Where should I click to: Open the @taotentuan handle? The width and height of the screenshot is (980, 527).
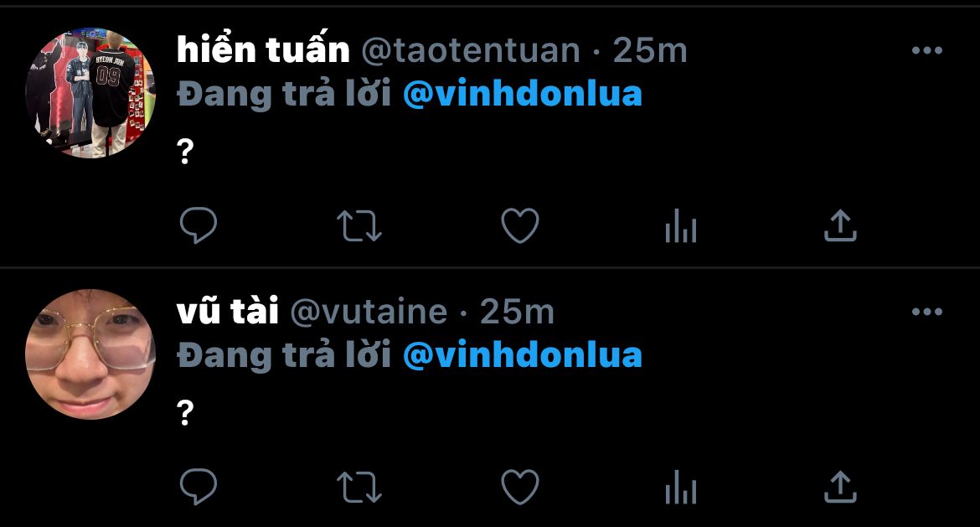tap(471, 50)
